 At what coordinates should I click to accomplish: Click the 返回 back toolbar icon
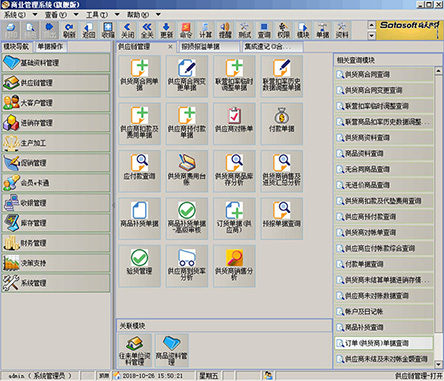point(88,30)
